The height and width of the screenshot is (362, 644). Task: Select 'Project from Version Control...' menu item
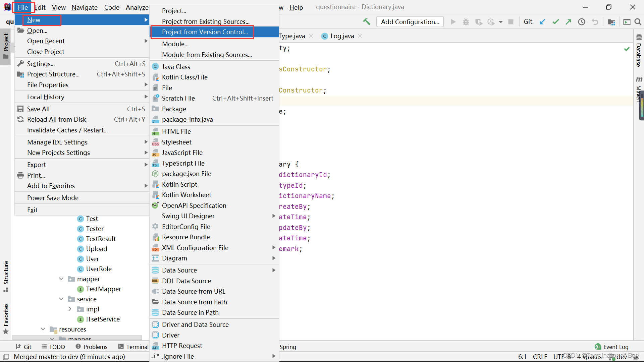(204, 32)
